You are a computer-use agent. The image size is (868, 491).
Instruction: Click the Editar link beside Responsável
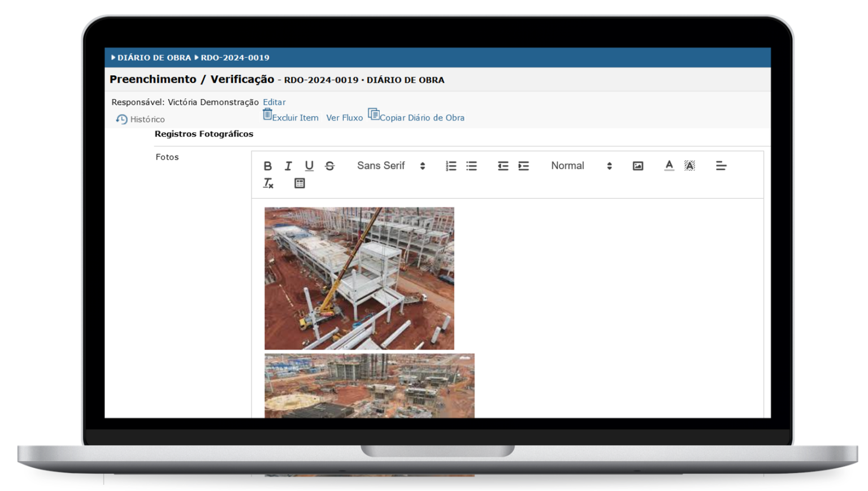click(x=274, y=102)
